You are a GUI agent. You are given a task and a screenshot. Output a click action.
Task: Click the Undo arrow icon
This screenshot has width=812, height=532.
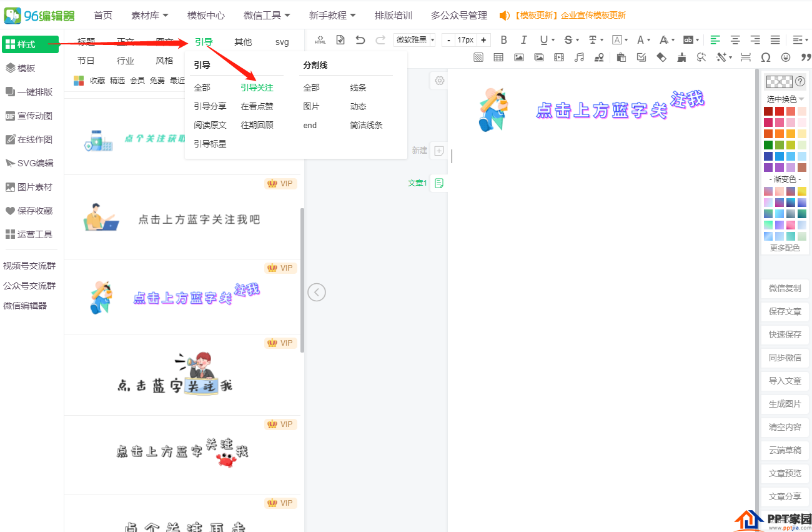(360, 40)
